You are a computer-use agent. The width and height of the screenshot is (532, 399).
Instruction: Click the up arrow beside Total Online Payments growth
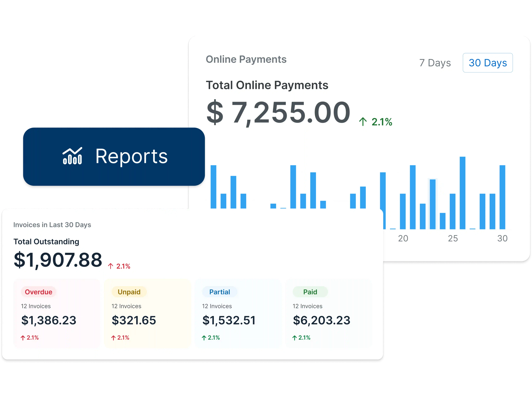click(363, 121)
